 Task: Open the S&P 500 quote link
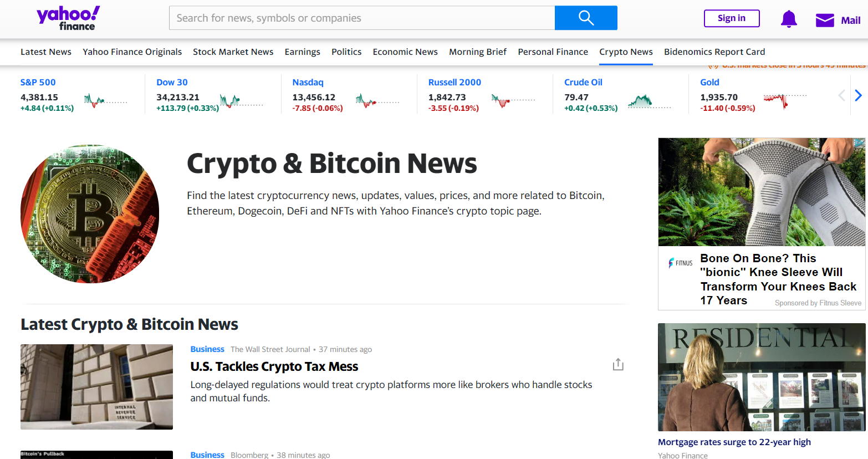(38, 82)
